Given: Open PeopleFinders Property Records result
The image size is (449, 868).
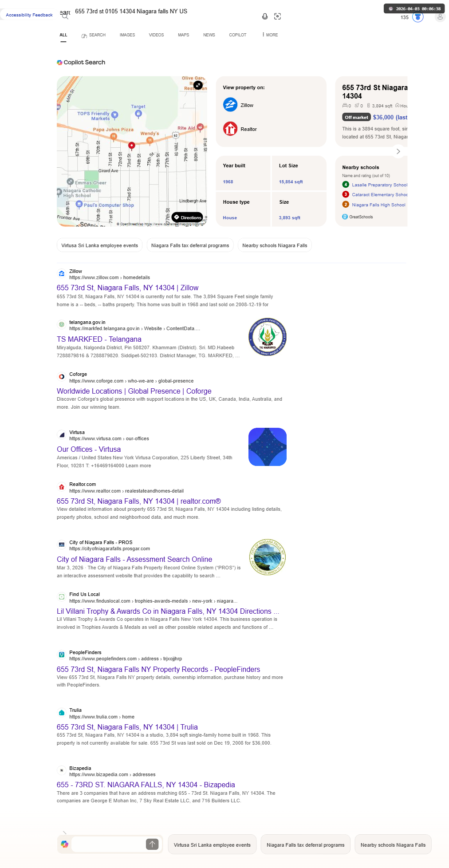Looking at the screenshot, I should click(x=158, y=670).
